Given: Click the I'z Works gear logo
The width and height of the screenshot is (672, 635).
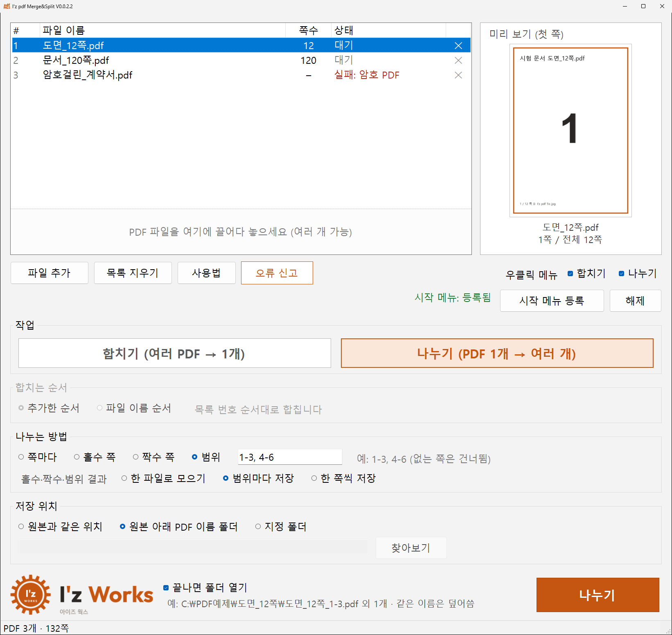Looking at the screenshot, I should (x=31, y=594).
